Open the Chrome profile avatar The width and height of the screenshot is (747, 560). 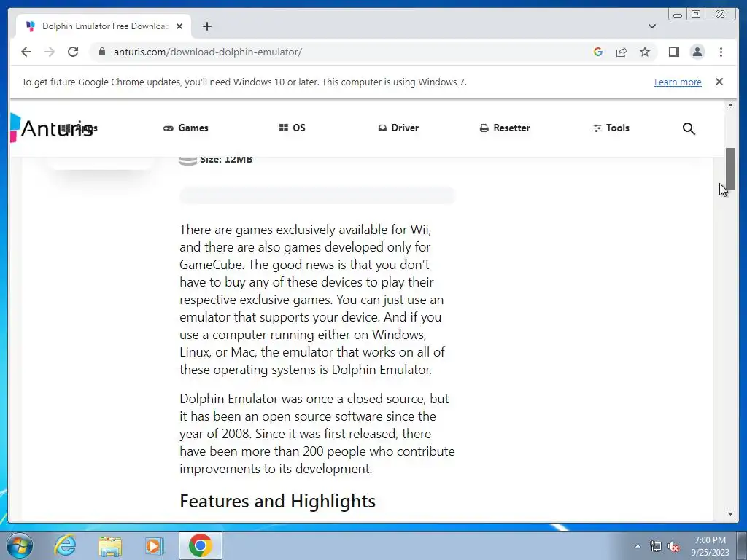pos(697,52)
